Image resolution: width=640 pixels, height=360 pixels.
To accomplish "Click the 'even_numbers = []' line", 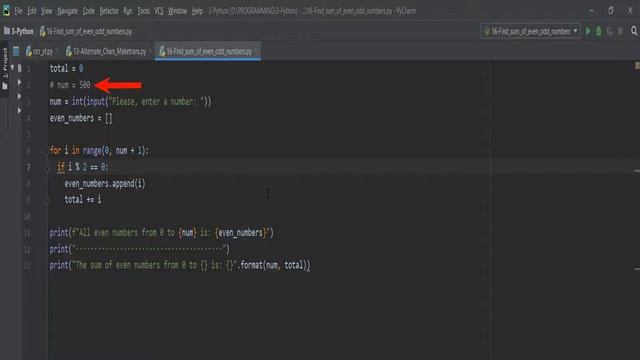I will (x=81, y=118).
